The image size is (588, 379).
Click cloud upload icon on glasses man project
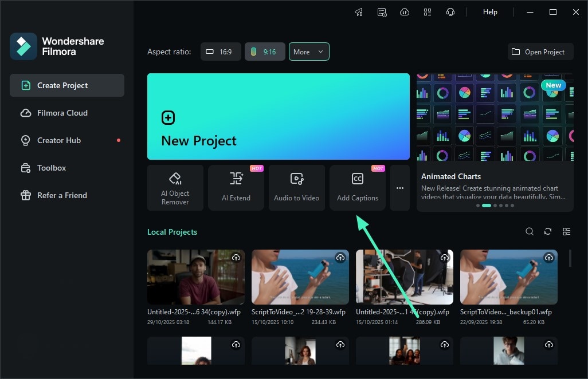tap(548, 344)
